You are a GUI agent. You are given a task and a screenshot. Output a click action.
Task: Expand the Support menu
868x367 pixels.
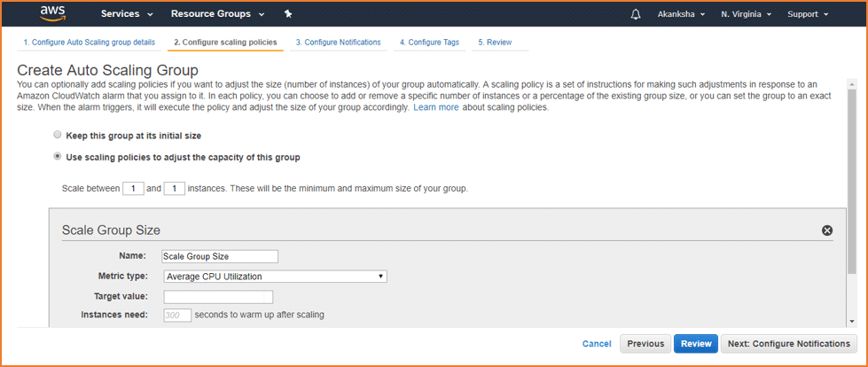coord(808,14)
